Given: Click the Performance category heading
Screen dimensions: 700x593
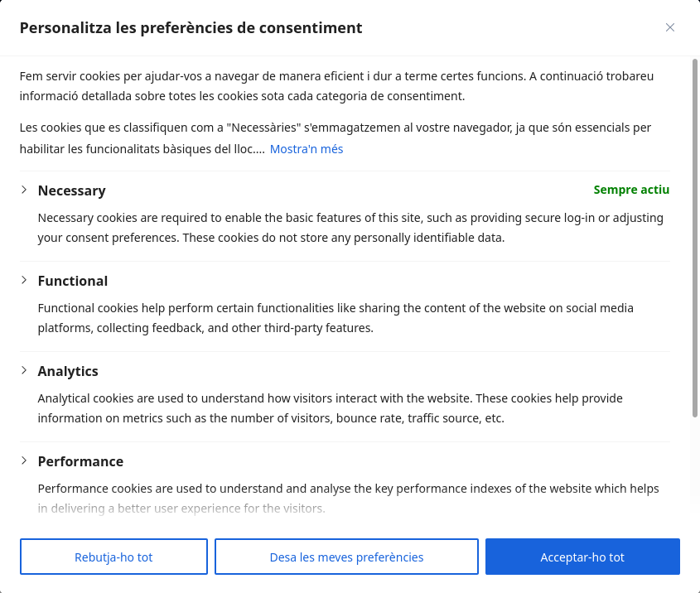Looking at the screenshot, I should point(80,461).
